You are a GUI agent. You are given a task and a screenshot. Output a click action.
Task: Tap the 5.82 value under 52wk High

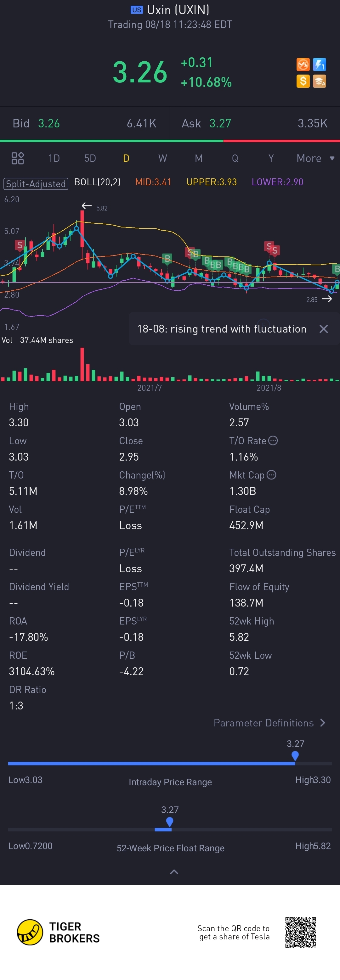pos(239,637)
